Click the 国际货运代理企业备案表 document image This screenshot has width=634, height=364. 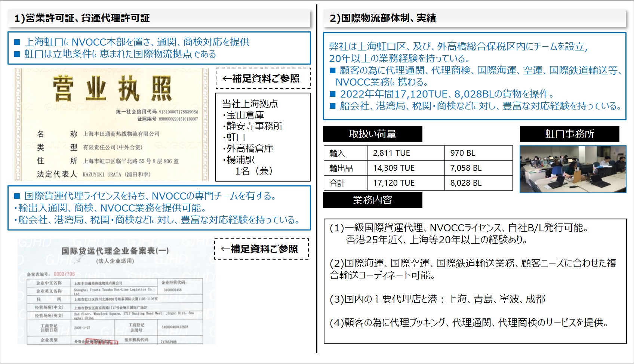[x=116, y=291]
